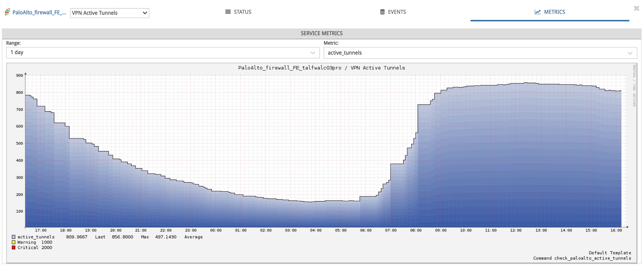Click the Metric: field label
The height and width of the screenshot is (272, 644).
(331, 43)
